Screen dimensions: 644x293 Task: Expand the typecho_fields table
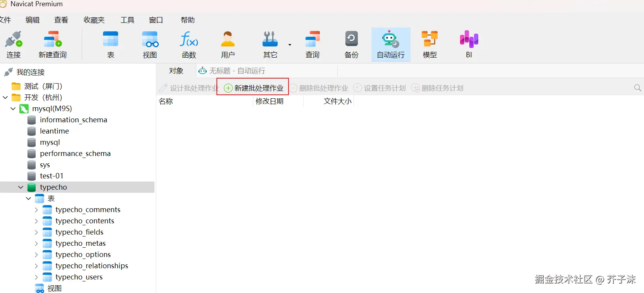[x=36, y=232]
